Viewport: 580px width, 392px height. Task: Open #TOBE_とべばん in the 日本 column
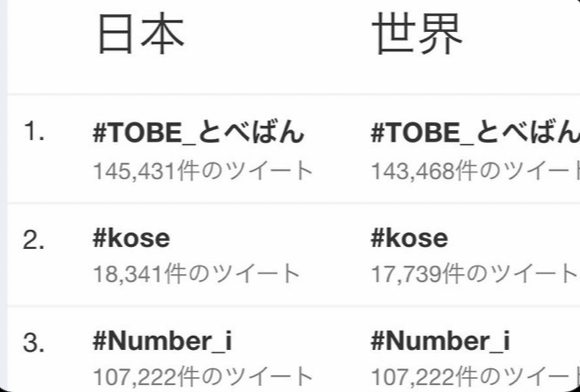tap(199, 133)
